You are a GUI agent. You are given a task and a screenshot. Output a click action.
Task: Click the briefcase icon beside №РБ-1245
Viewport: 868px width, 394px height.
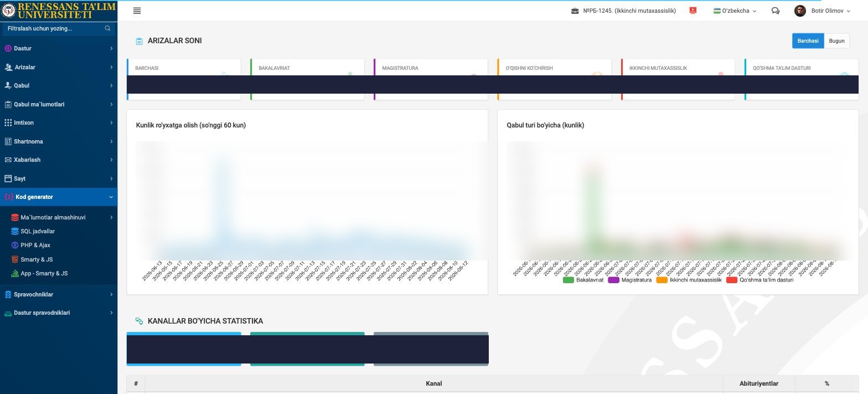point(575,11)
